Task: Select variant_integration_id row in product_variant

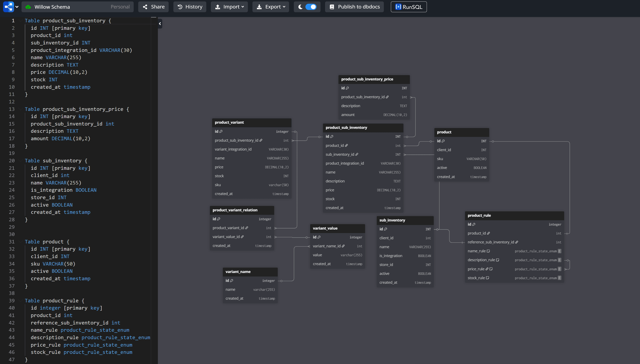Action: (252, 149)
